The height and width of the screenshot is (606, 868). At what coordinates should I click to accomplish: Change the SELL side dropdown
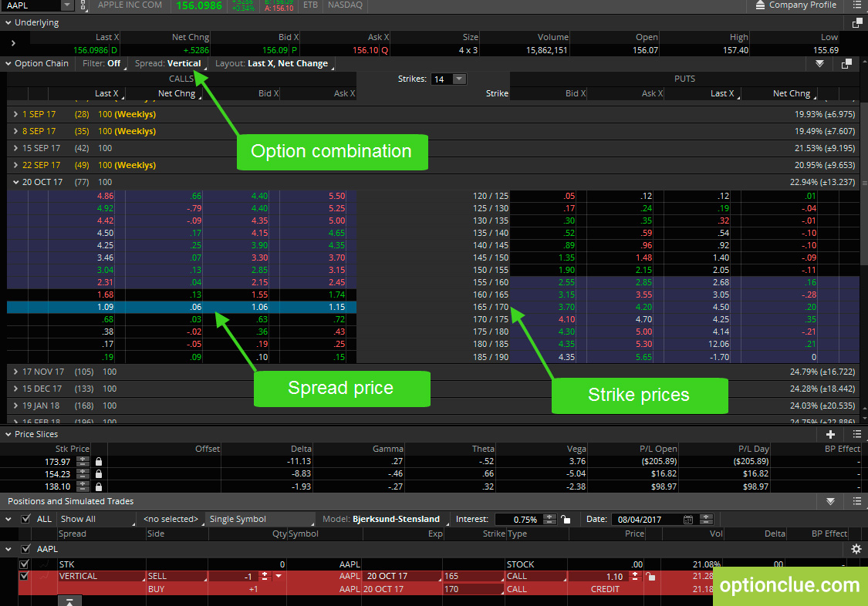click(x=177, y=576)
